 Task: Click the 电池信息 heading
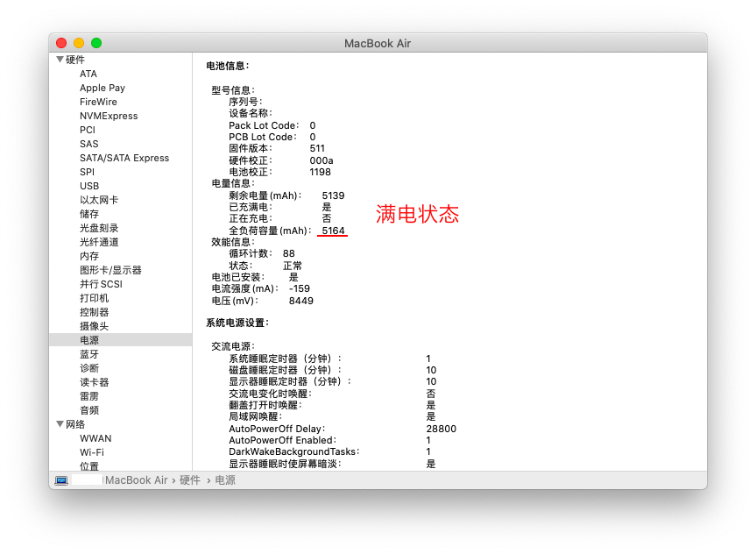[x=228, y=66]
